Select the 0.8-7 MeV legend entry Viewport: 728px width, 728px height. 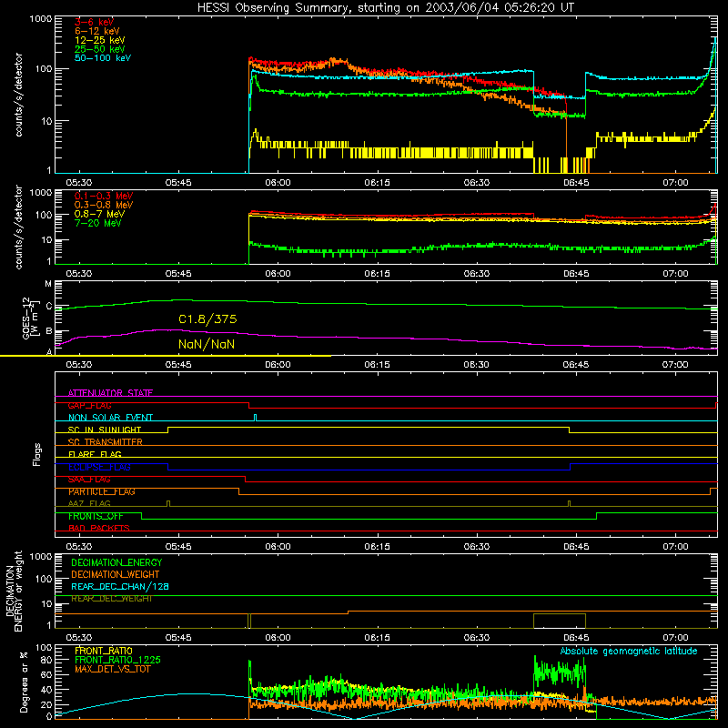(99, 214)
